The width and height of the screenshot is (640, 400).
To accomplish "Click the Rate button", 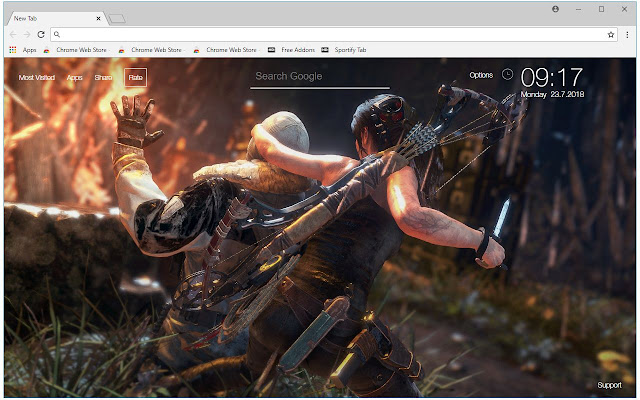I will tap(136, 77).
